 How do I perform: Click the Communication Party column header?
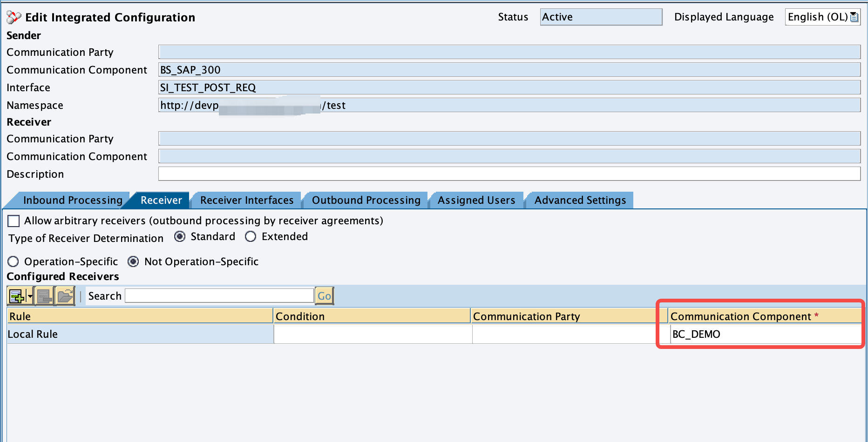(569, 316)
